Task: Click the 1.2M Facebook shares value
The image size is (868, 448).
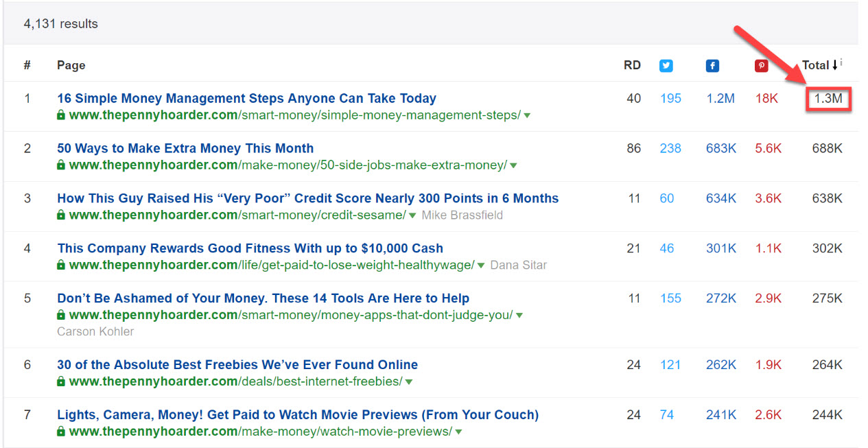Action: (x=720, y=98)
